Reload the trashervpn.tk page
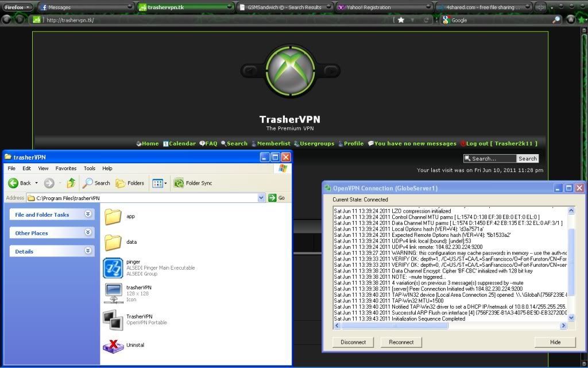Viewport: 588px width, 368px height. (426, 20)
